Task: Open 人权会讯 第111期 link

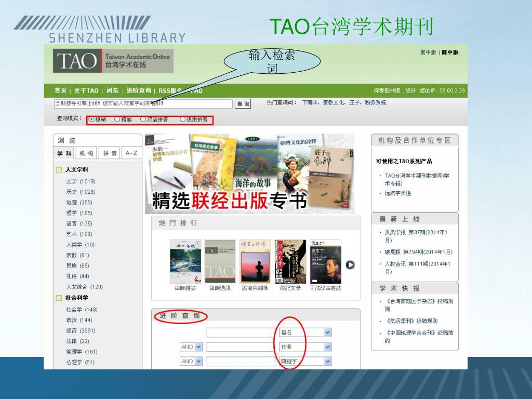Action: (417, 268)
